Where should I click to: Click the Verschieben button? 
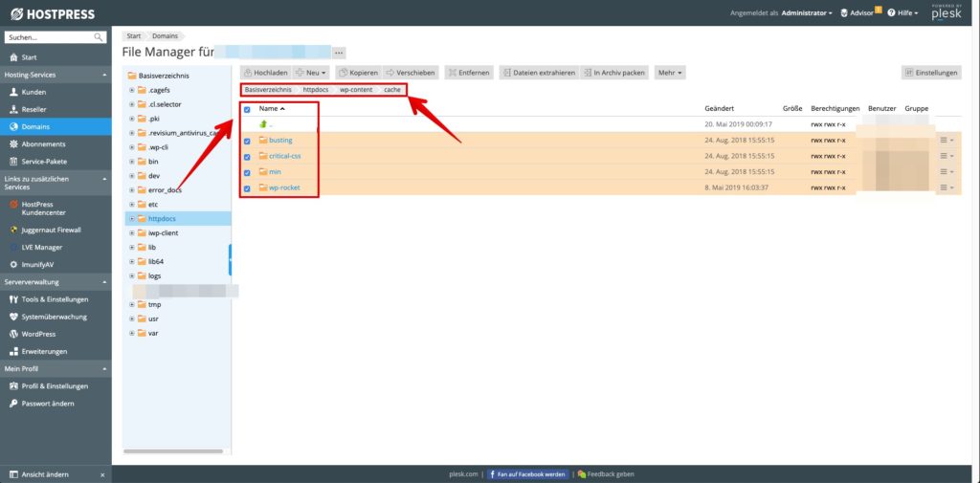click(x=410, y=73)
